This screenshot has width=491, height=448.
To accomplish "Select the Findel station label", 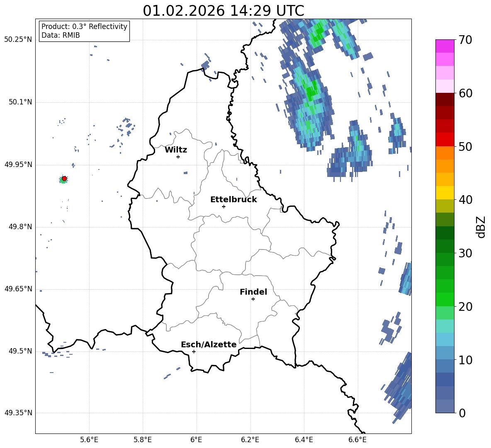I will pyautogui.click(x=253, y=292).
